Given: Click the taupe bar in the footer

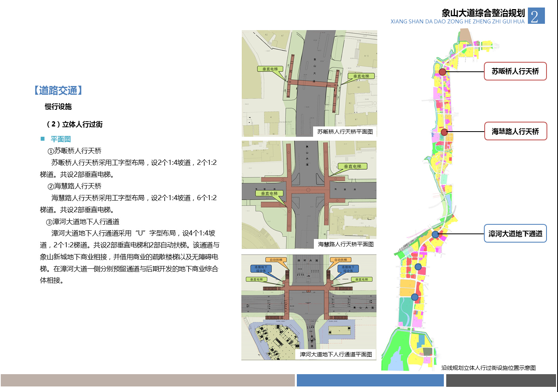Looking at the screenshot, I should [147, 380].
